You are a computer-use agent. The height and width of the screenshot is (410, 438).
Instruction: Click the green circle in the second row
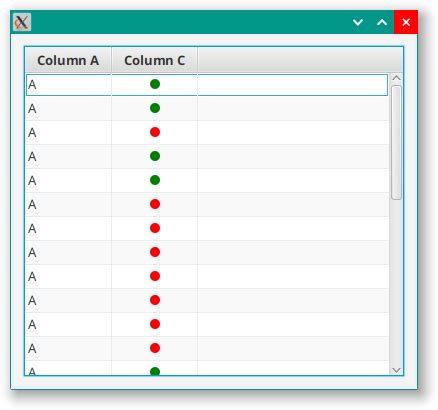pos(155,108)
